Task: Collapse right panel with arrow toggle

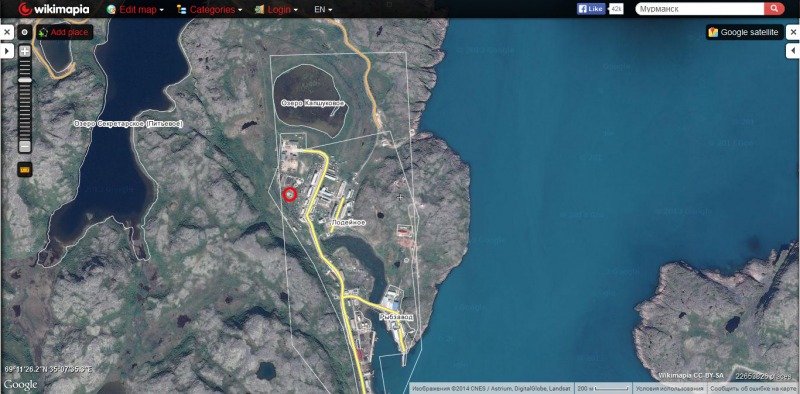Action: click(x=793, y=51)
